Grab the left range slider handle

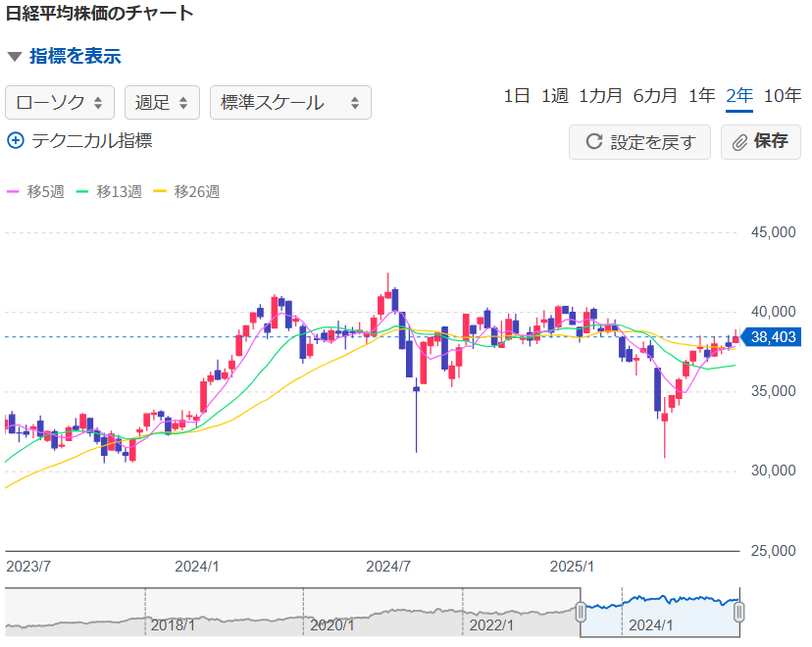pyautogui.click(x=581, y=613)
